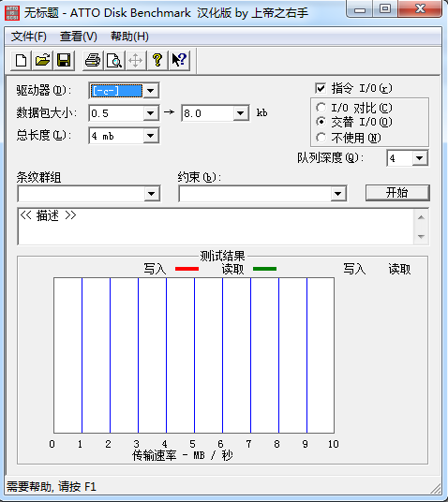This screenshot has height=502, width=448.
Task: Expand the 驱动器 drive dropdown
Action: coord(150,91)
